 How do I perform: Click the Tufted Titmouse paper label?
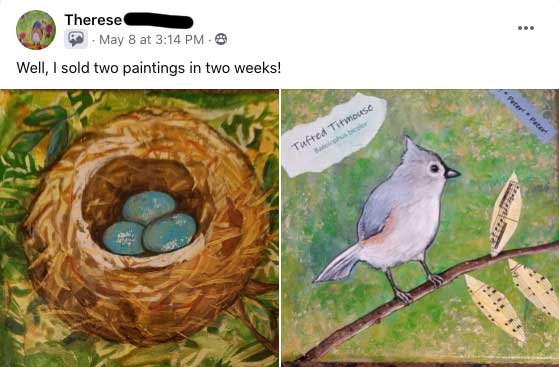[334, 134]
